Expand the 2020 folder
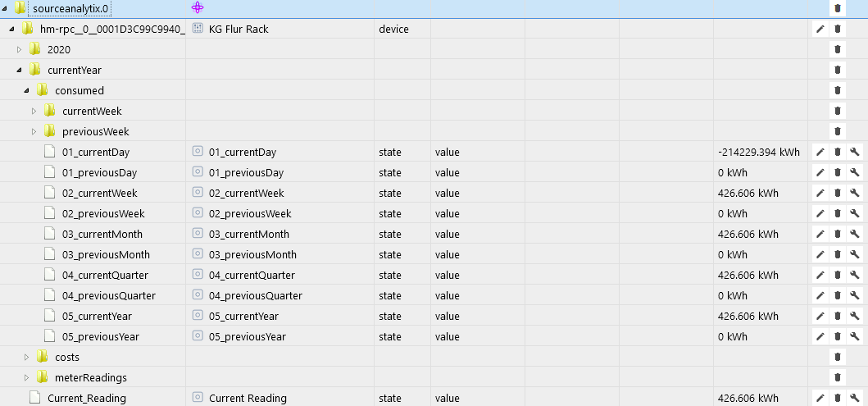The image size is (868, 406). (x=20, y=49)
